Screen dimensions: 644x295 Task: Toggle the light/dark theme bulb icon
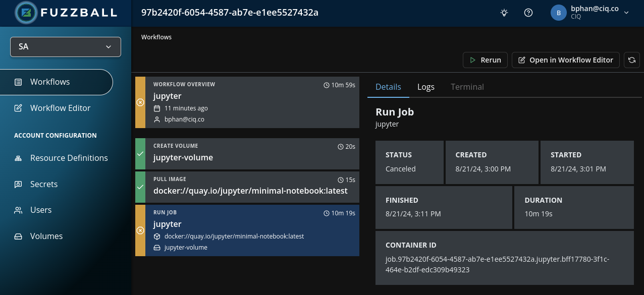[504, 13]
